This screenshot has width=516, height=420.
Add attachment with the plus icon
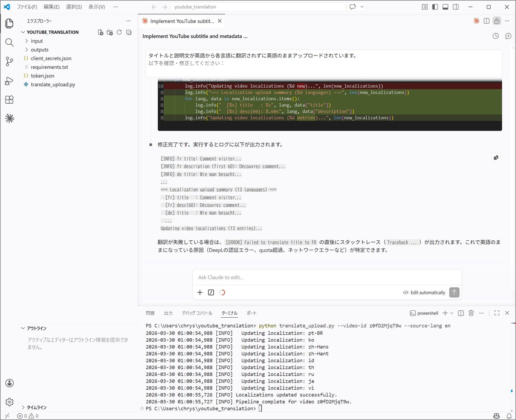click(x=200, y=292)
